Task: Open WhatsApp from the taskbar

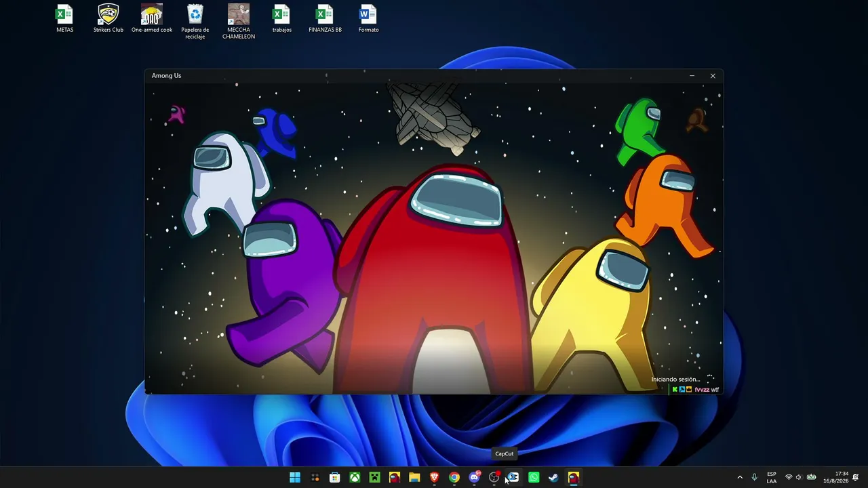Action: [x=534, y=477]
